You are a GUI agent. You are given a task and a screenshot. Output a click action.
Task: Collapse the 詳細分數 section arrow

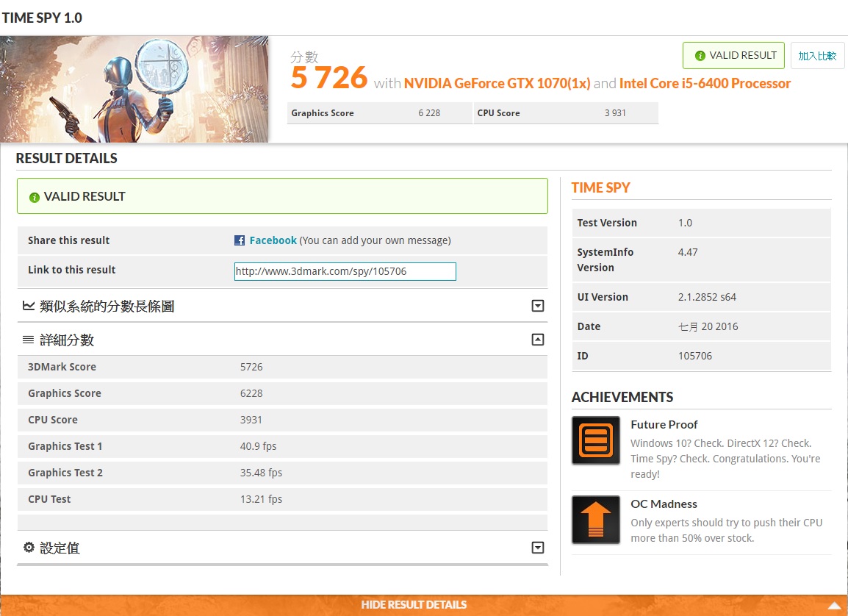pyautogui.click(x=538, y=340)
